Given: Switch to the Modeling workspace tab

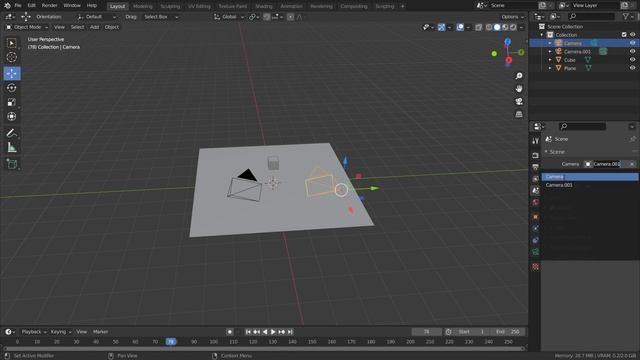Looking at the screenshot, I should [x=143, y=6].
